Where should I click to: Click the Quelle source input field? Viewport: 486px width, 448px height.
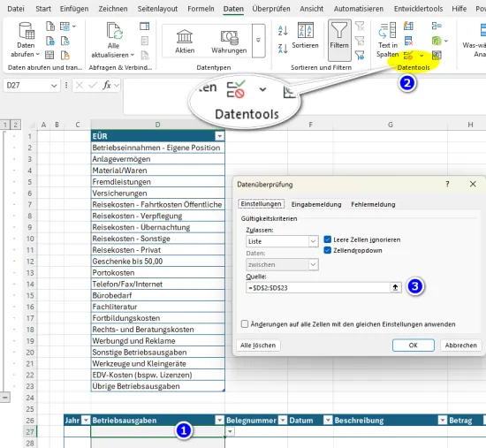(x=318, y=287)
